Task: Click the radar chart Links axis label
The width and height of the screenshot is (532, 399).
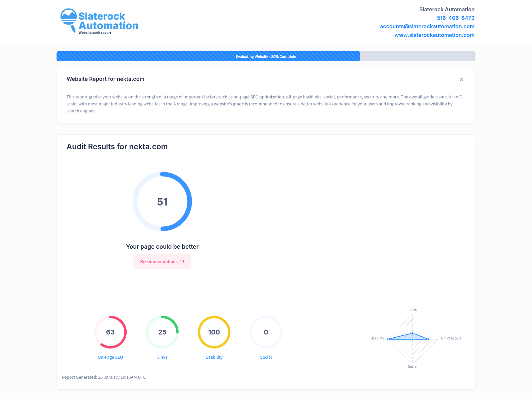Action: (x=413, y=310)
